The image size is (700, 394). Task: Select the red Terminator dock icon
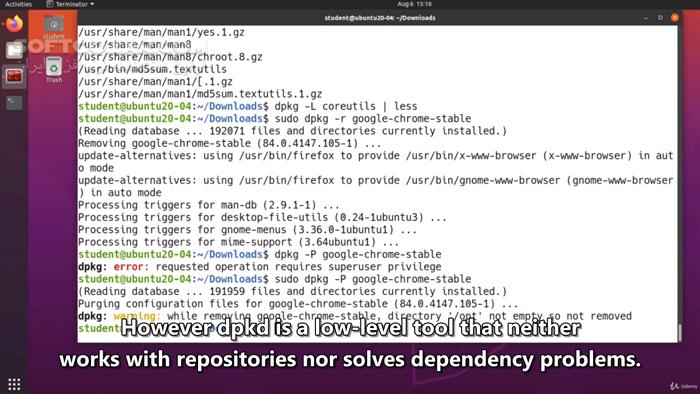coord(14,76)
